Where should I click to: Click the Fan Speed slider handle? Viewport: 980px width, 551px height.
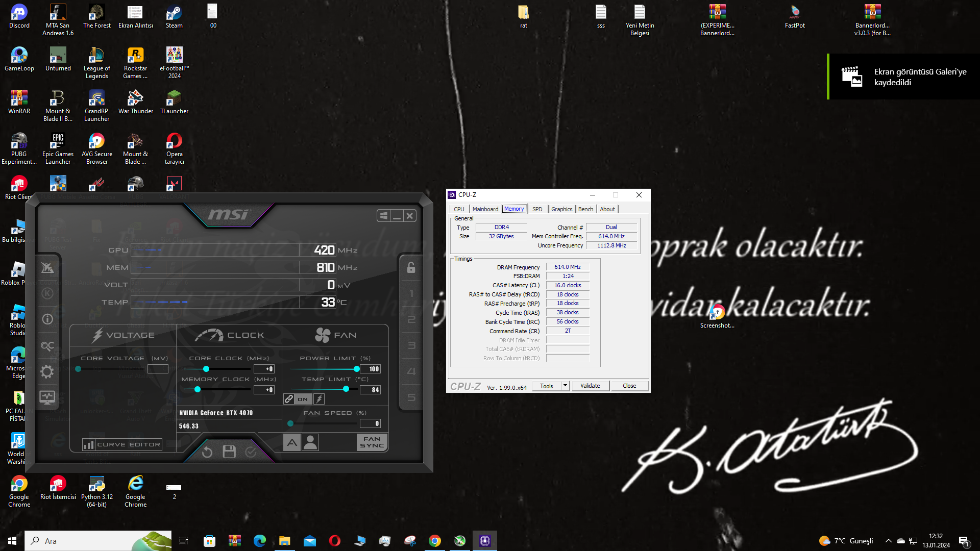[x=290, y=423]
